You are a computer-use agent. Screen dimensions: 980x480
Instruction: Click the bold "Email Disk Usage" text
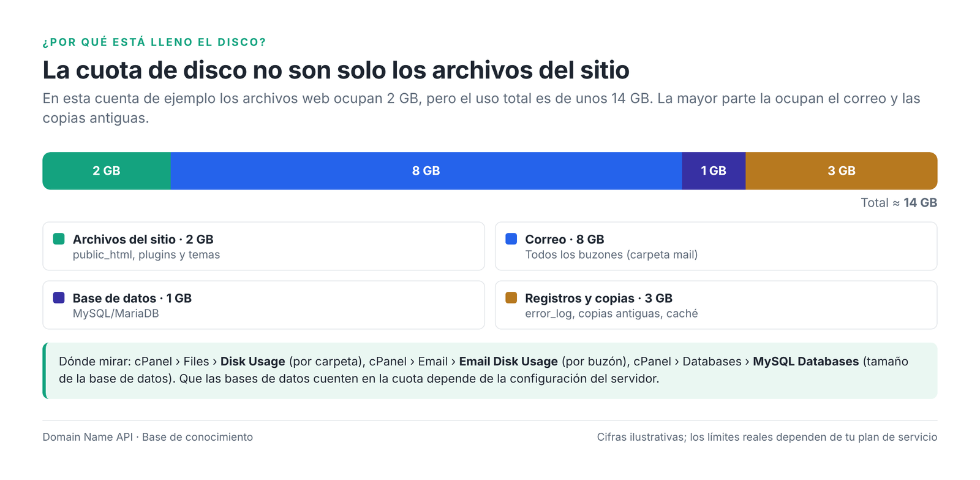click(508, 362)
